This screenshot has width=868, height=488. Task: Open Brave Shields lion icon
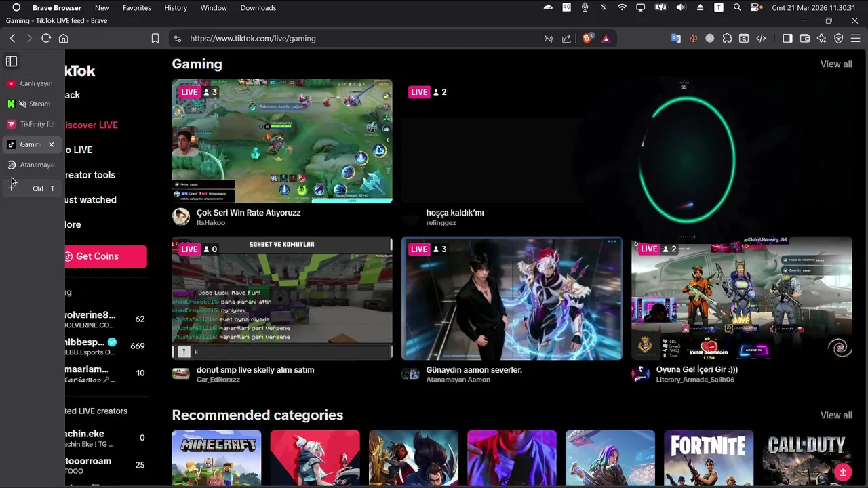(x=587, y=39)
